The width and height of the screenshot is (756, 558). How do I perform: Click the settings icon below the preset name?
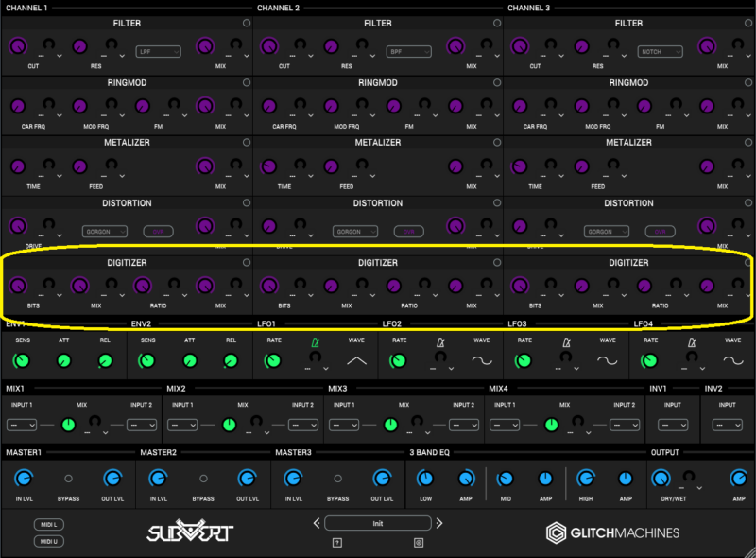coord(419,542)
